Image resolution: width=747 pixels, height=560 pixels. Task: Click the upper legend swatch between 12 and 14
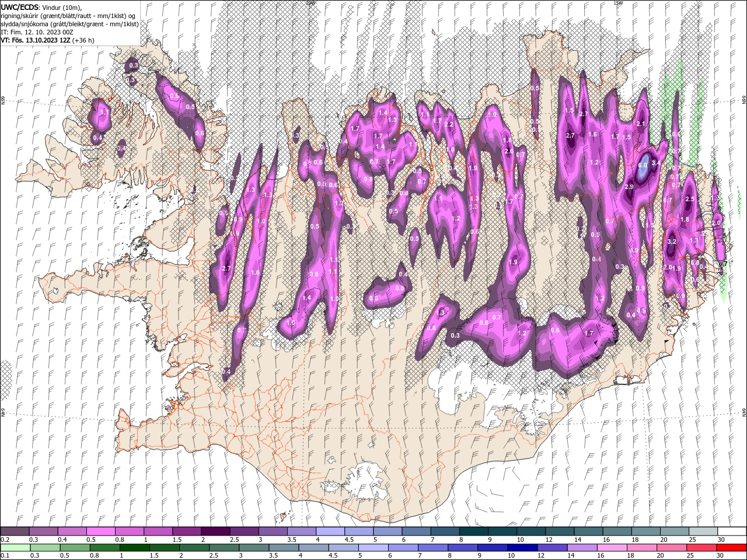559,531
